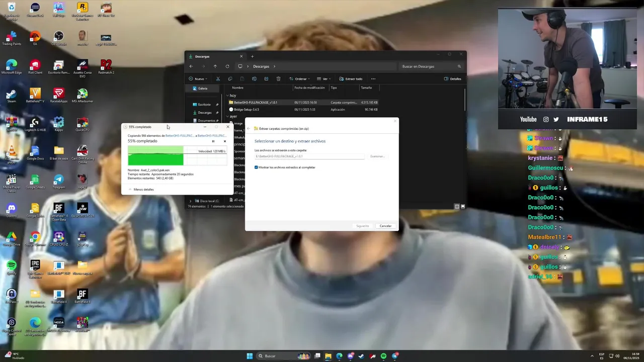Click chevron after Descargas in address bar
The height and width of the screenshot is (362, 644).
(274, 66)
